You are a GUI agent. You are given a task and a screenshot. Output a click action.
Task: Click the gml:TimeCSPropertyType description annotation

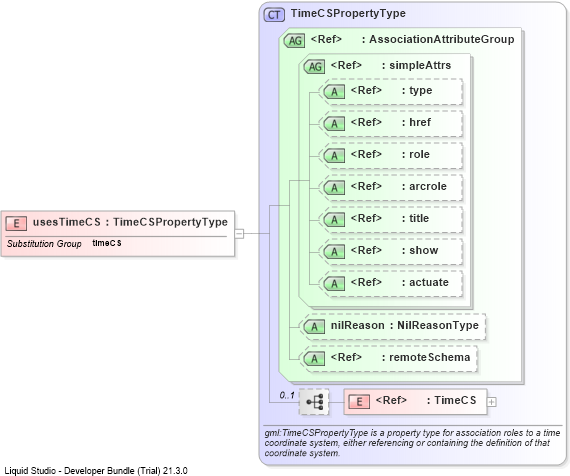pyautogui.click(x=412, y=443)
